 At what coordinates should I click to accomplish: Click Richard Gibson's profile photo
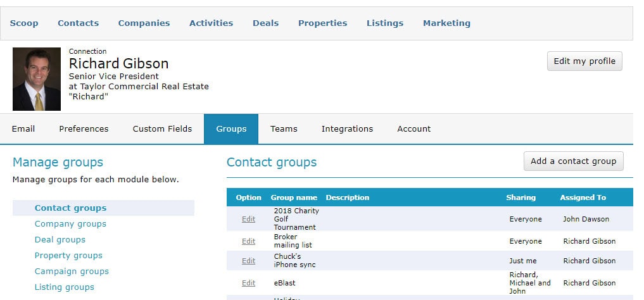tap(37, 79)
